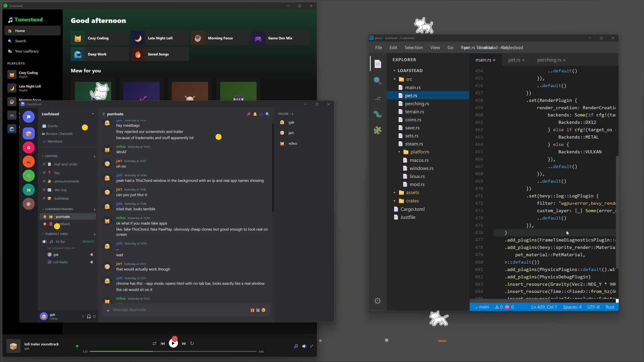Expand the assets folder in explorer

coord(395,193)
